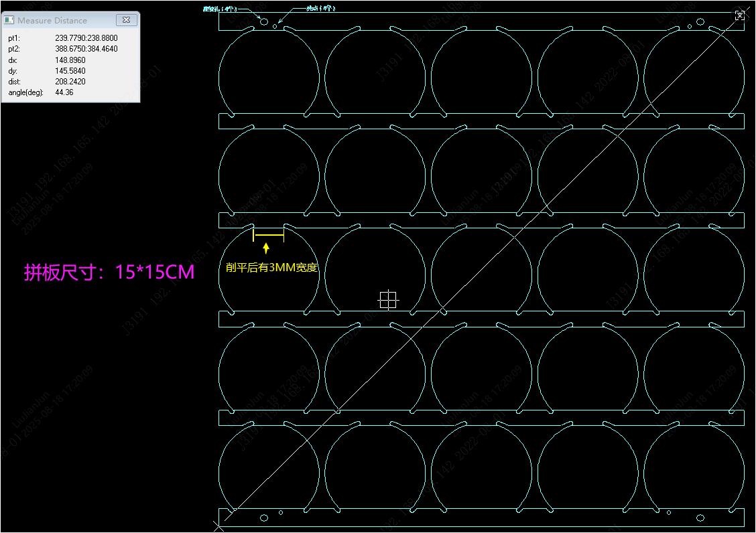Select the pt2 value 388.6750:384.4640
This screenshot has height=533, width=756.
pyautogui.click(x=86, y=49)
